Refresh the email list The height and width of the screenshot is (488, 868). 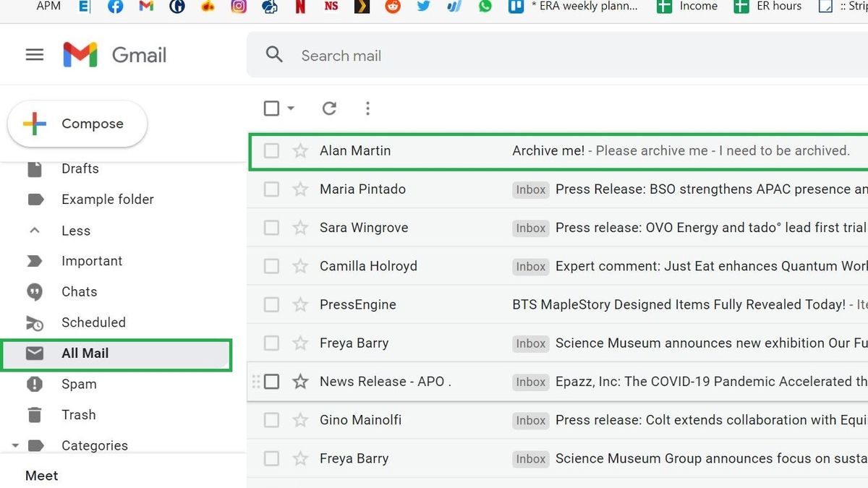tap(329, 108)
